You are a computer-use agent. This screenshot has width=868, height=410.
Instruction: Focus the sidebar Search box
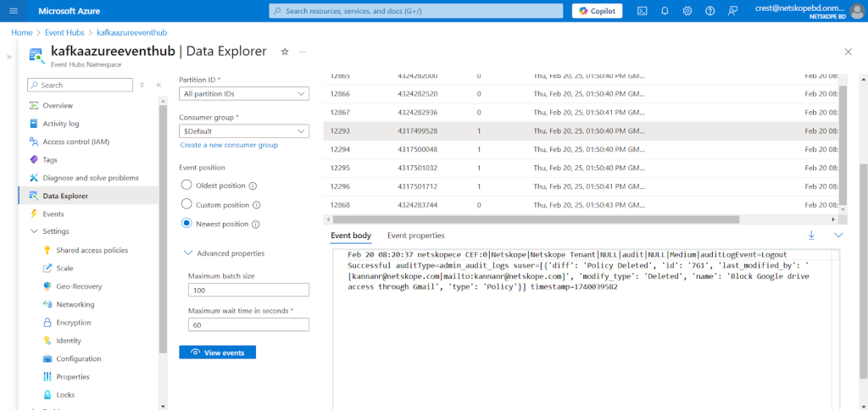pos(81,86)
